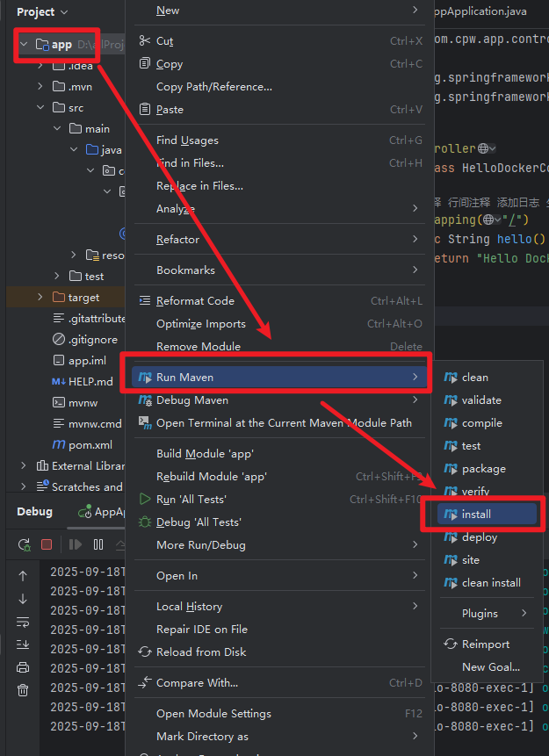Select mvnw.cmd file in project tree
549x756 pixels.
[x=87, y=424]
